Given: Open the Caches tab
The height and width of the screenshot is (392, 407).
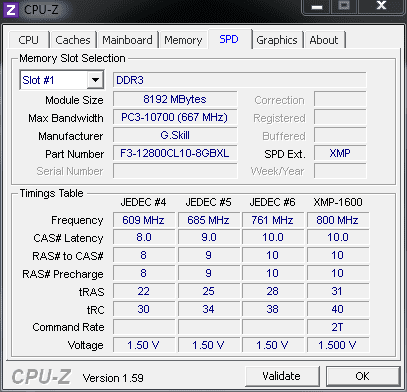Looking at the screenshot, I should click(73, 40).
